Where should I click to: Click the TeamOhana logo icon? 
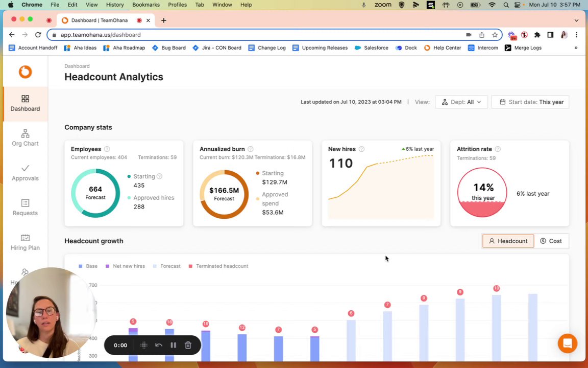(x=25, y=72)
